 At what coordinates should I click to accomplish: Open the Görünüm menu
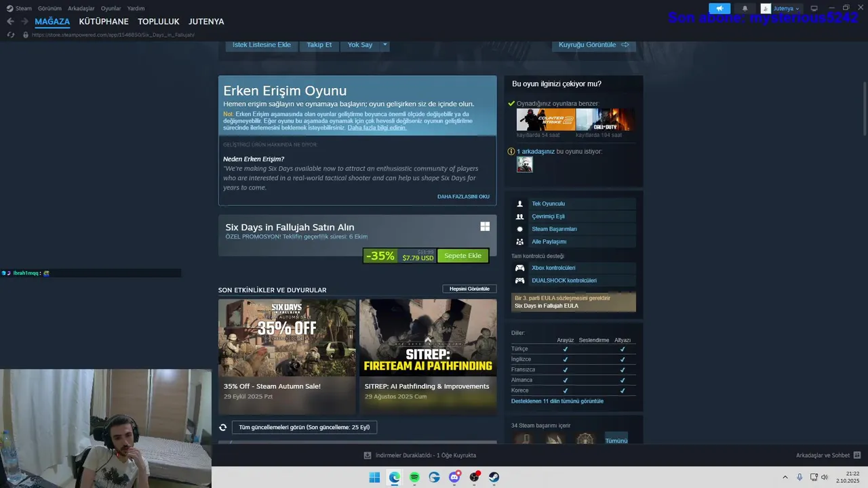tap(50, 8)
